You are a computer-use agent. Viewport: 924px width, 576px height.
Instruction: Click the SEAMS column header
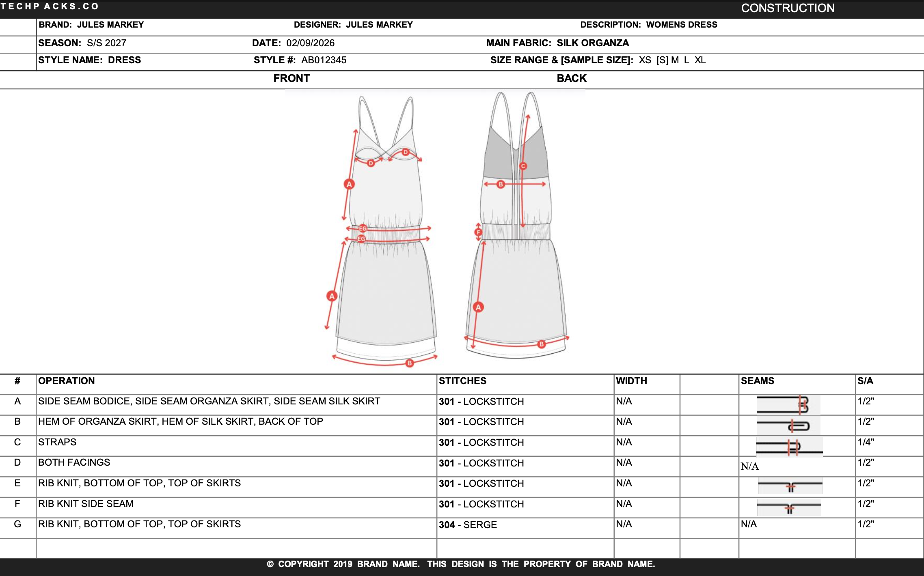click(758, 381)
